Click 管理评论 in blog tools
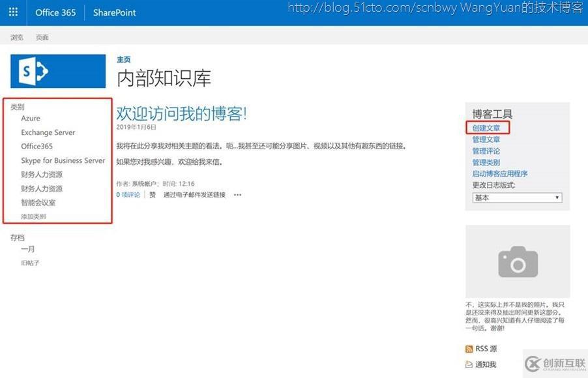Viewport: 588px width, 378px height. pos(486,151)
